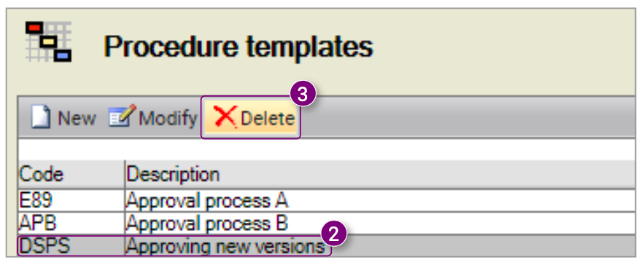644x265 pixels.
Task: Select the APB code cell
Action: [x=71, y=224]
